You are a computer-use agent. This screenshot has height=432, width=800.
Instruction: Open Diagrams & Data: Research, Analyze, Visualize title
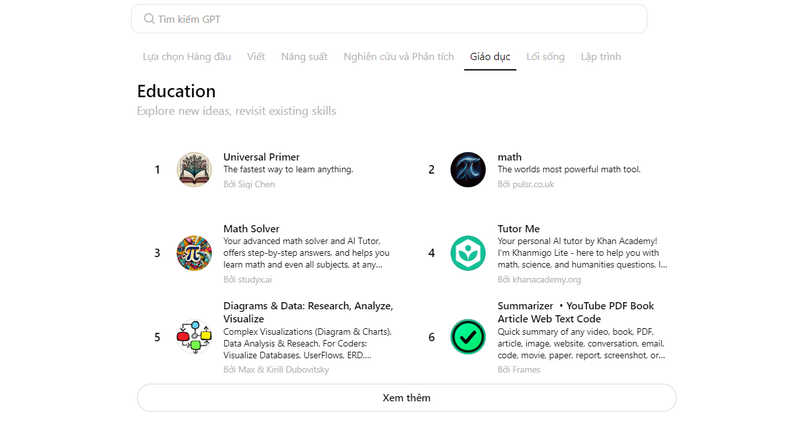click(308, 312)
